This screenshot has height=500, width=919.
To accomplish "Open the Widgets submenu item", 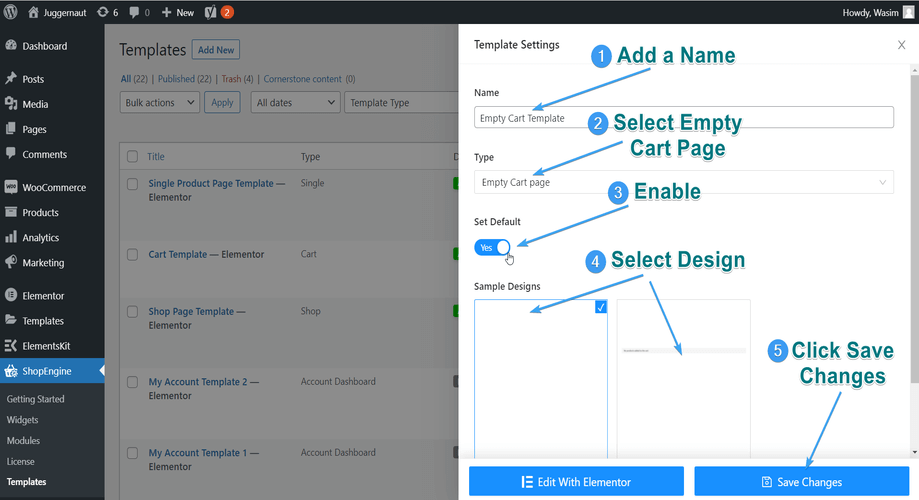I will (22, 420).
